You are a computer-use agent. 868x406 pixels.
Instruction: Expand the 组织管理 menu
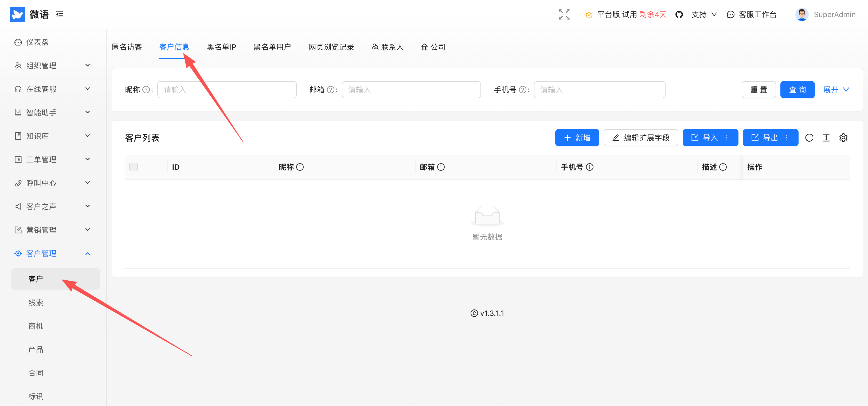53,65
